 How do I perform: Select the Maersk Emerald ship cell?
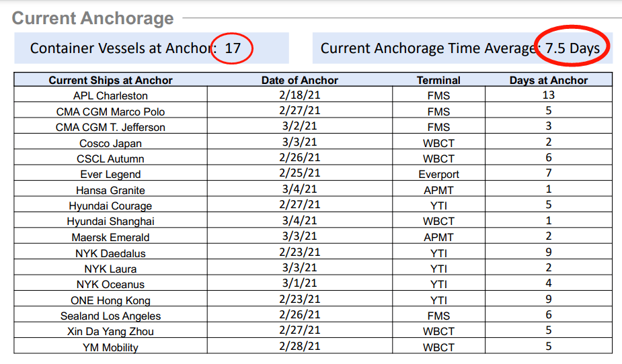(110, 237)
